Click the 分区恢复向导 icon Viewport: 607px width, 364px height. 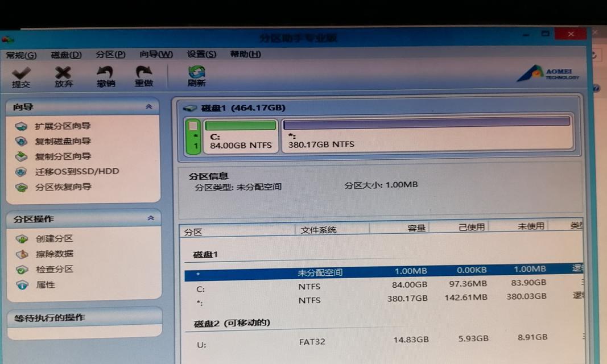21,188
